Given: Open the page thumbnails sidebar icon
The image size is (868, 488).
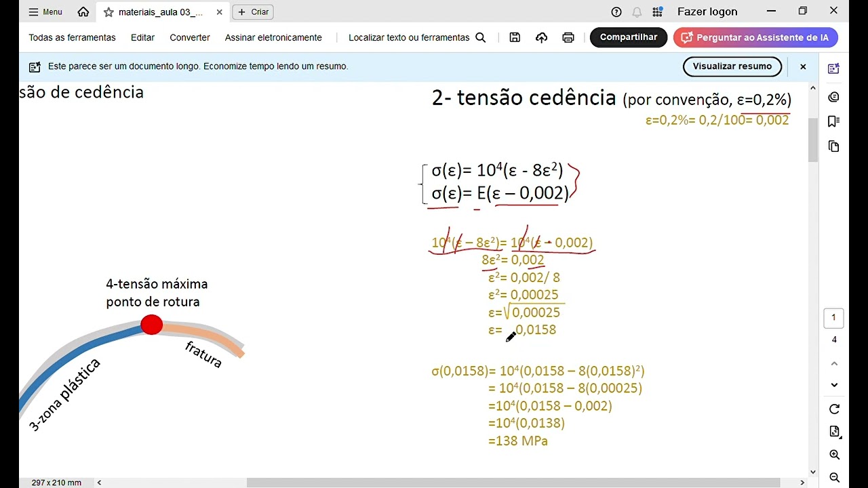Looking at the screenshot, I should (834, 146).
